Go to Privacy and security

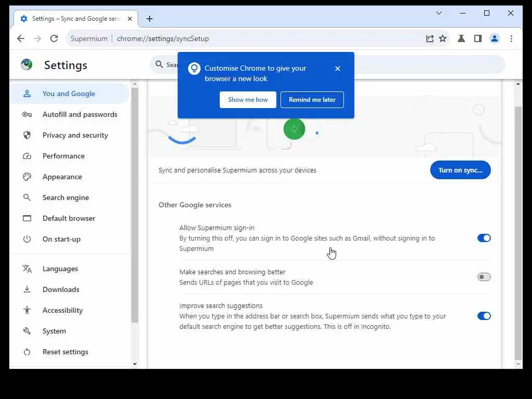[70, 135]
